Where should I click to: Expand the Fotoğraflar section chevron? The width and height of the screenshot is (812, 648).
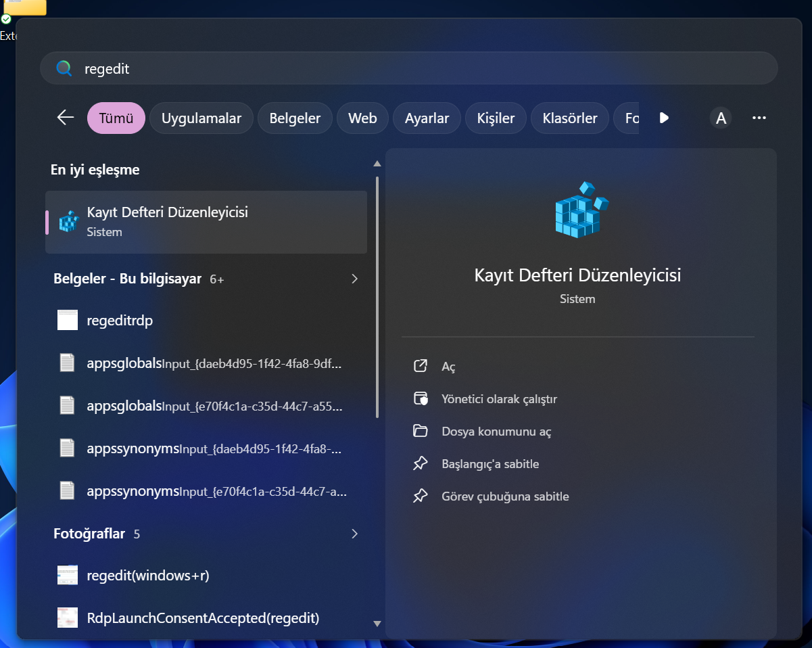[354, 534]
